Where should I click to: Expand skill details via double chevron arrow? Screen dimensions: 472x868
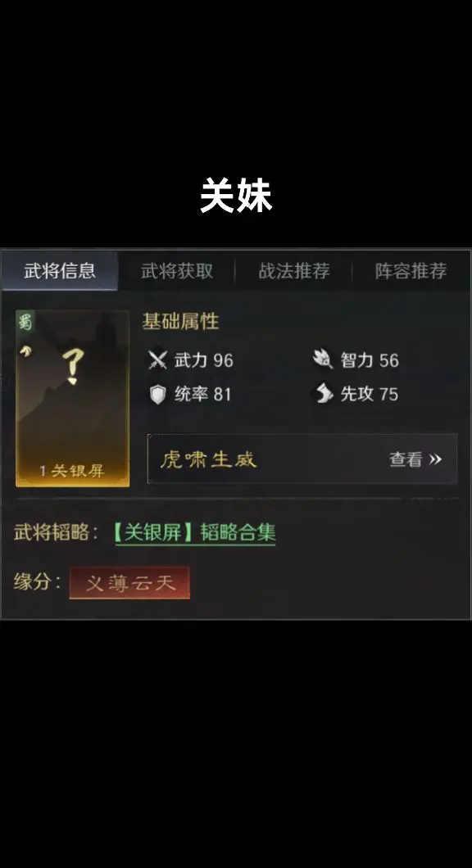tap(435, 459)
